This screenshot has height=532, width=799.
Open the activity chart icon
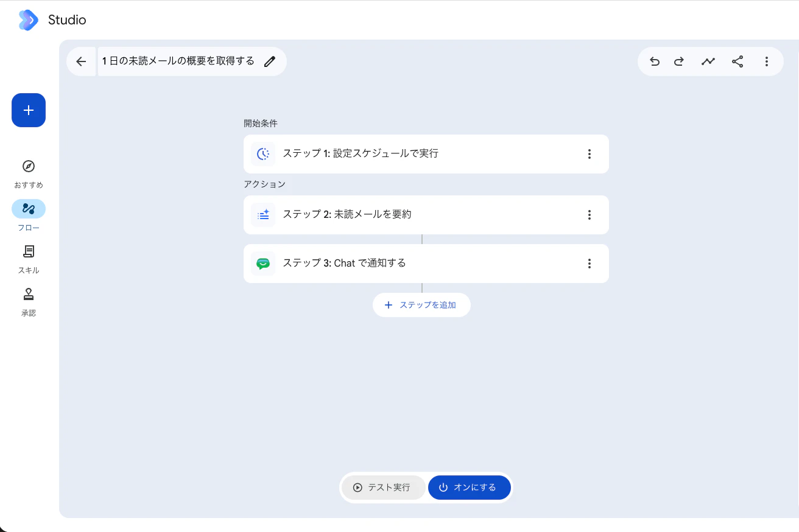[x=708, y=61]
